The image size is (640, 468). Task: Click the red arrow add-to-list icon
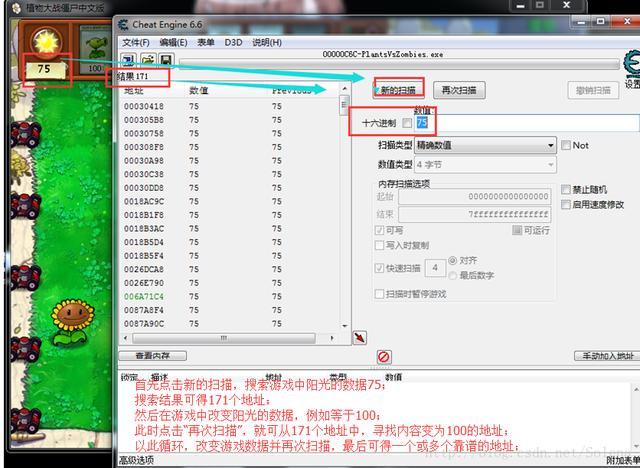coord(360,336)
